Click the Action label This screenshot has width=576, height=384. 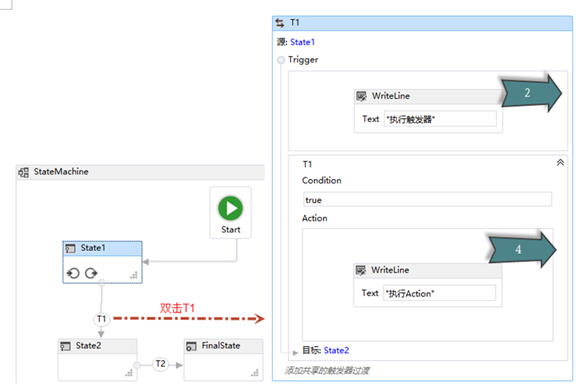314,218
